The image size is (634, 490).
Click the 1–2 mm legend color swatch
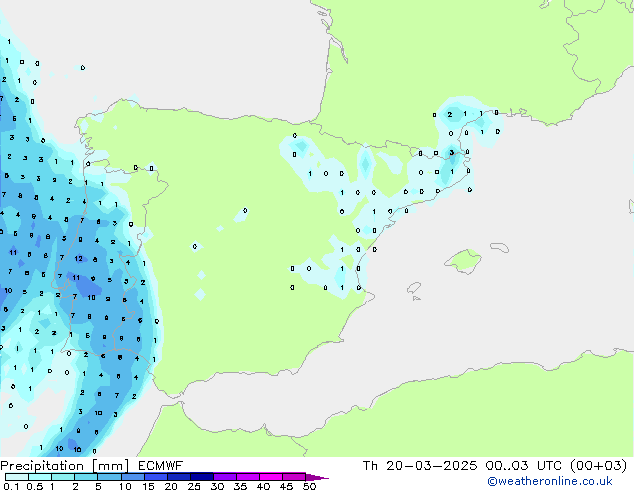pos(63,477)
